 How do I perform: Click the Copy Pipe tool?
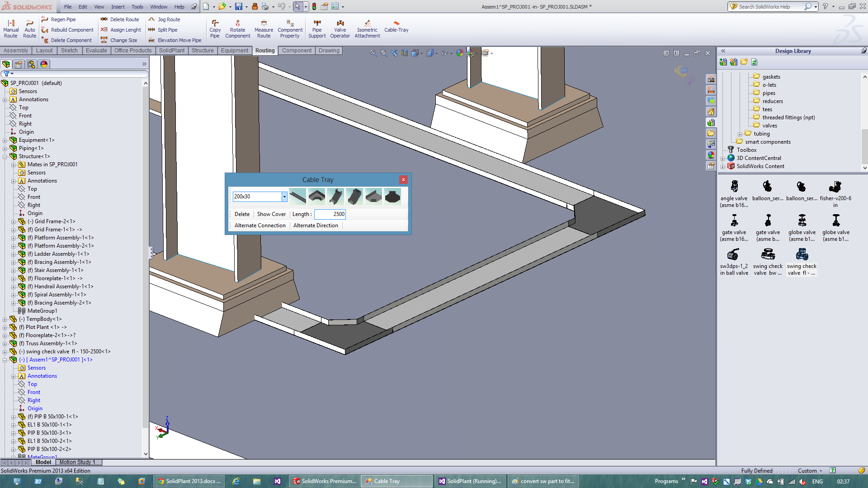(x=215, y=29)
